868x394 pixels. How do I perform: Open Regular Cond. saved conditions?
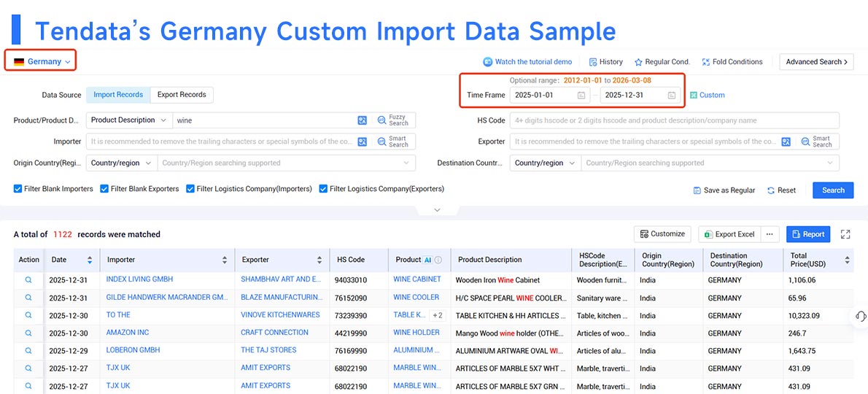[x=662, y=62]
